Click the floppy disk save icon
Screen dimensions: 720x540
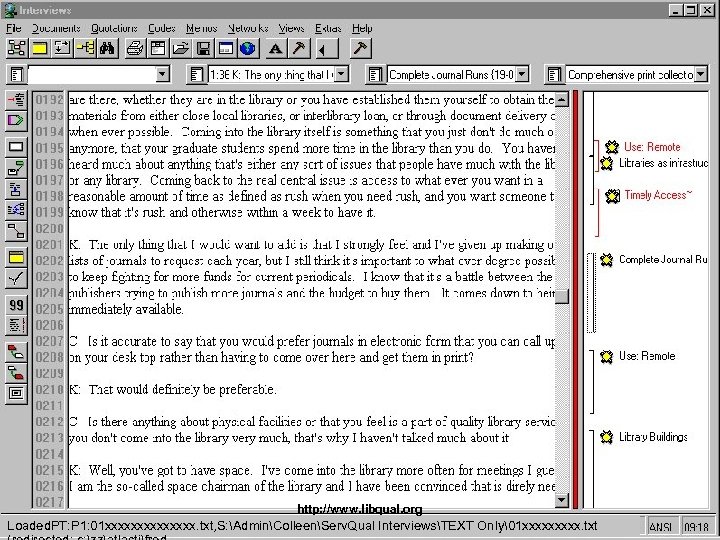point(203,48)
